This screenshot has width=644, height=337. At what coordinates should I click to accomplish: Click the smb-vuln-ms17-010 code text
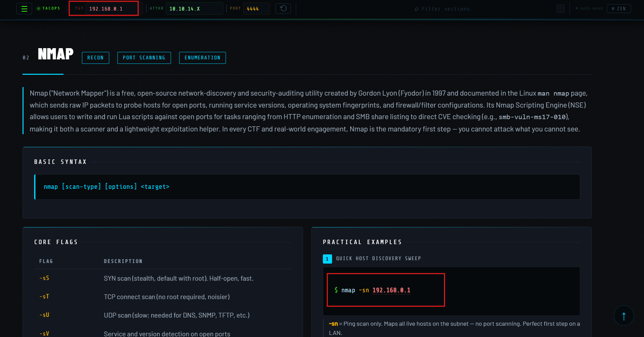coord(532,117)
